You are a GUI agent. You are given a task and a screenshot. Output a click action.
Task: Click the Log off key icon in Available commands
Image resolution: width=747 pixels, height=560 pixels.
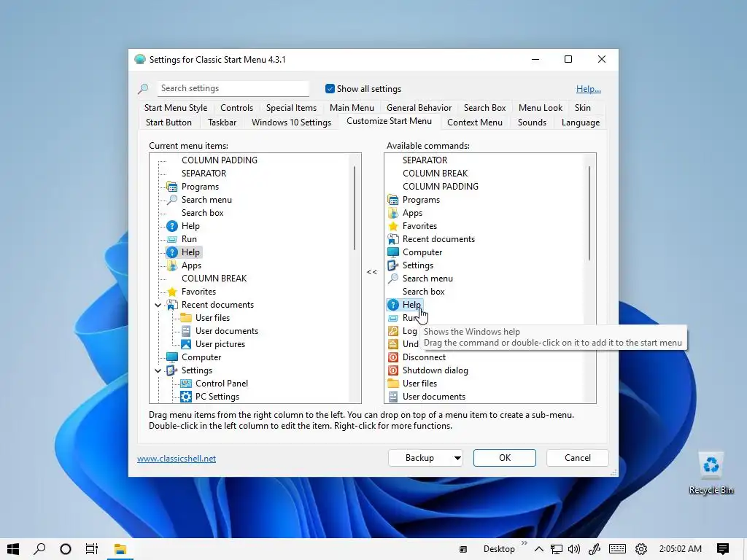click(x=393, y=331)
